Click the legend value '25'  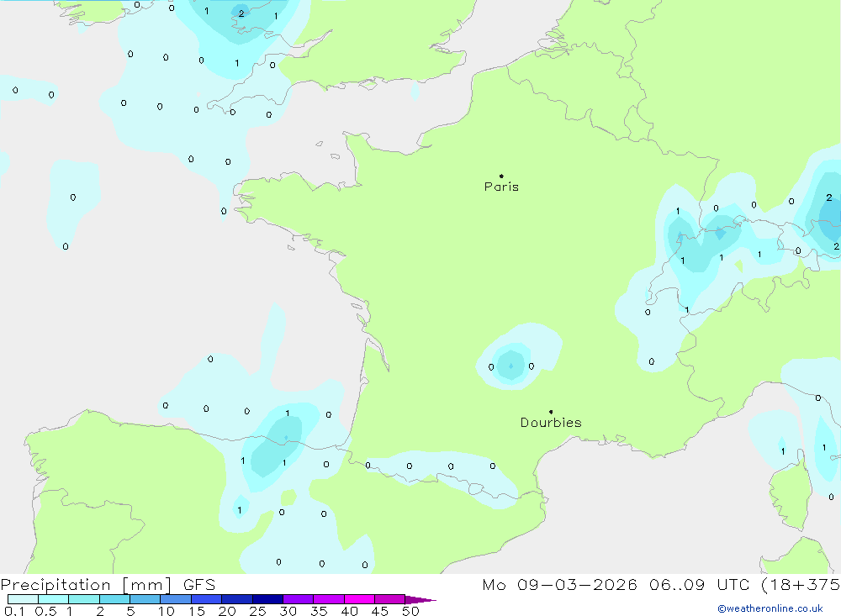pyautogui.click(x=257, y=611)
